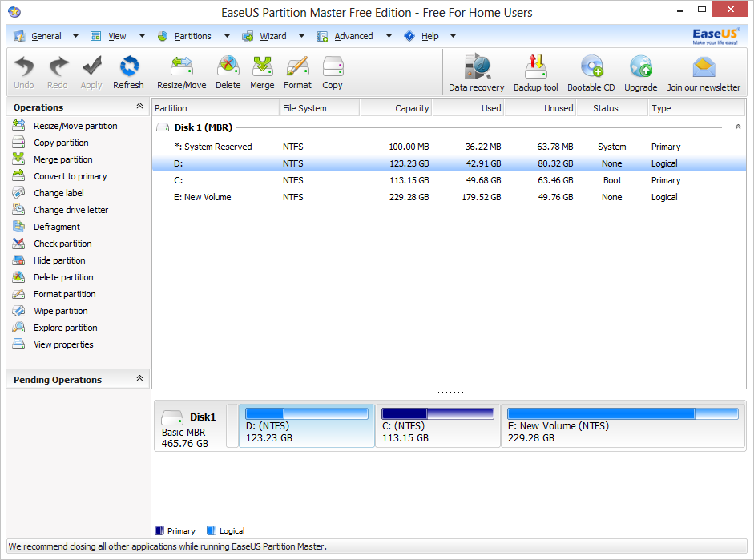Select the System Reserved partition row
Viewport: 754px width, 560px height.
pyautogui.click(x=450, y=147)
